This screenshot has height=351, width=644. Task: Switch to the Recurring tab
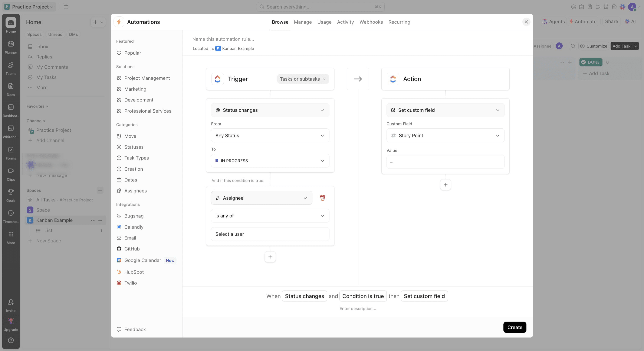tap(399, 22)
